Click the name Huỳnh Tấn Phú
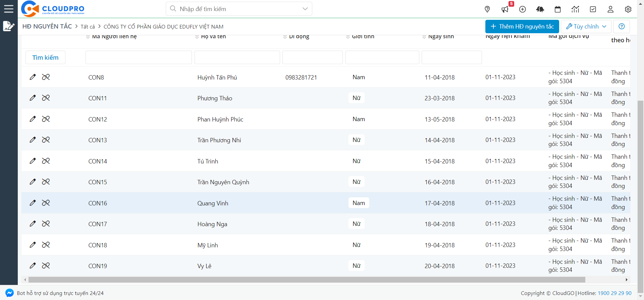 217,78
